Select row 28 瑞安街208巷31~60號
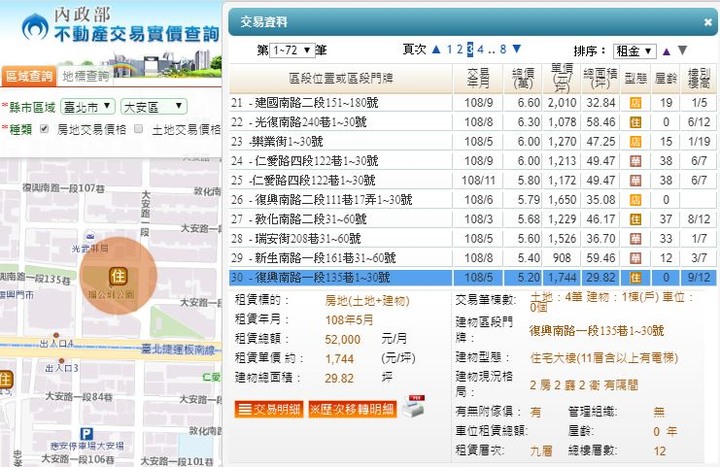This screenshot has height=467, width=720. pyautogui.click(x=472, y=239)
